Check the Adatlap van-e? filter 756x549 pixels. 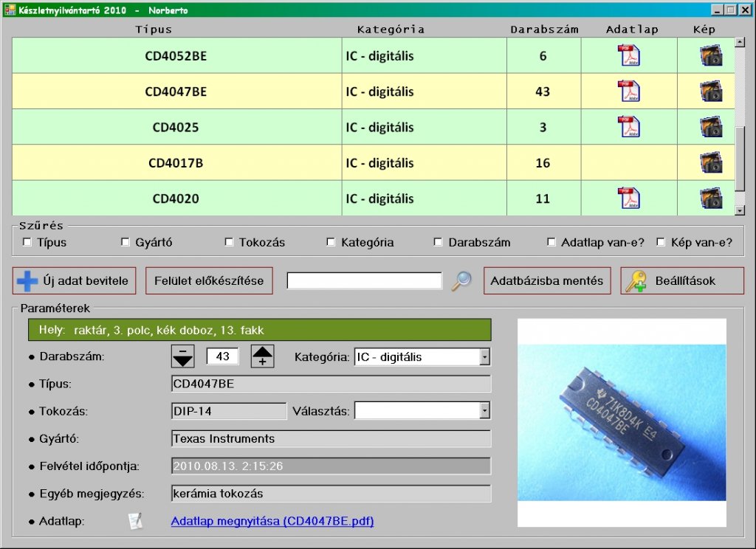coord(551,242)
